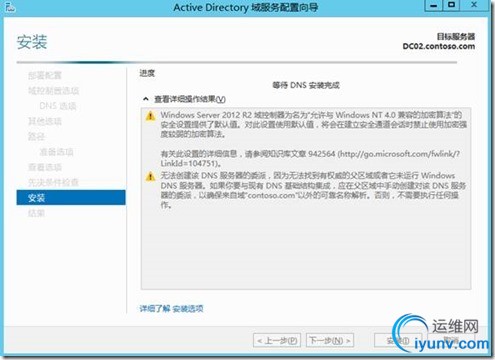Open 先决条件检查 step in sidebar
The width and height of the screenshot is (495, 360).
(53, 182)
